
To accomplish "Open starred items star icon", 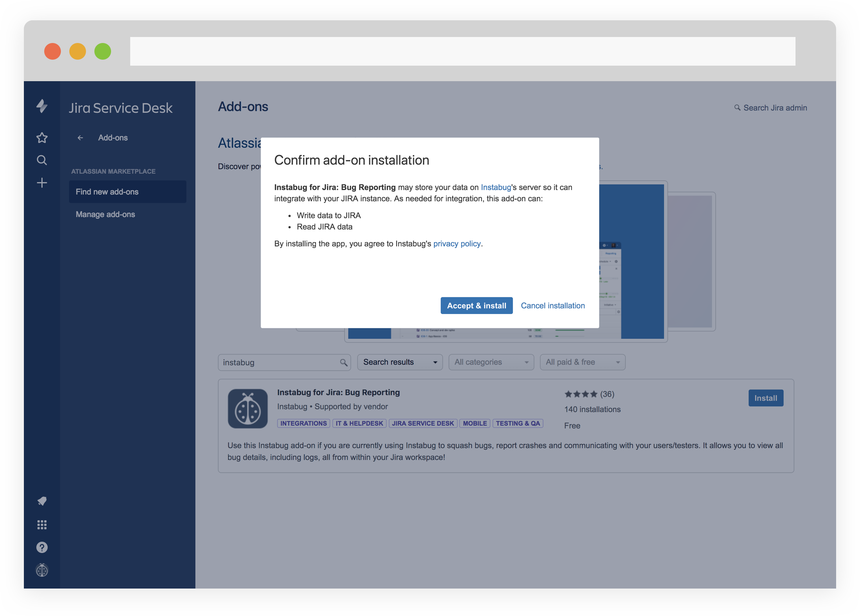I will pos(42,138).
